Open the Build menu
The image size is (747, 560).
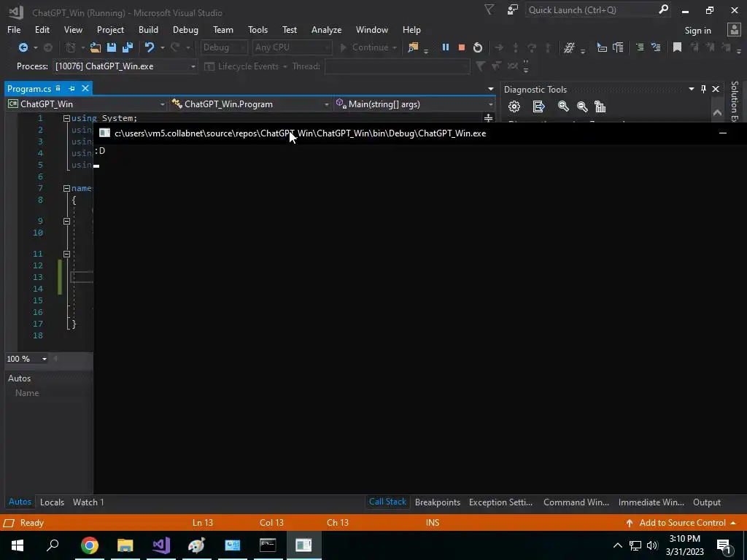pos(148,29)
